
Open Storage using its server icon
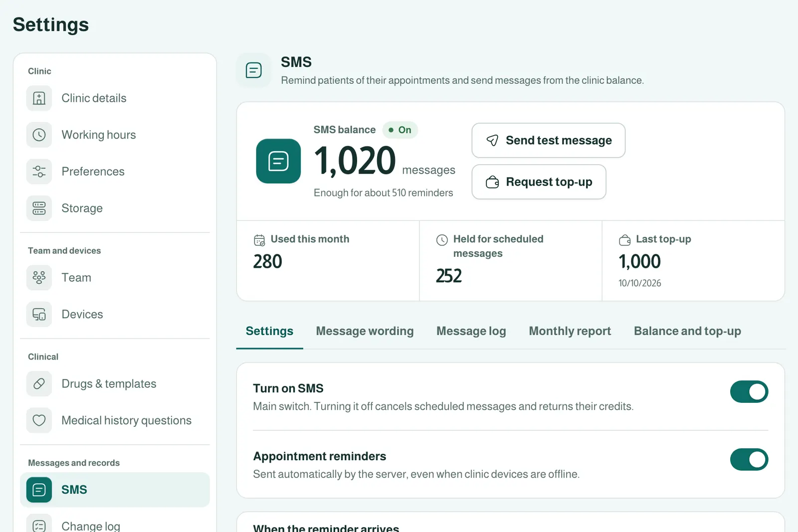coord(39,208)
